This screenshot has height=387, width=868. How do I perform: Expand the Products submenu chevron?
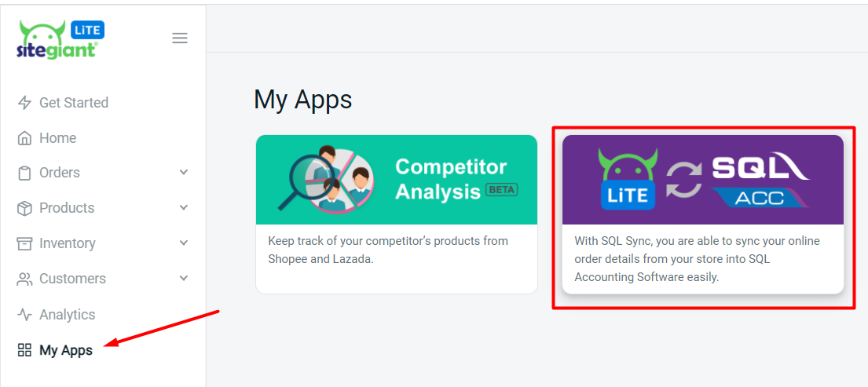tap(184, 208)
